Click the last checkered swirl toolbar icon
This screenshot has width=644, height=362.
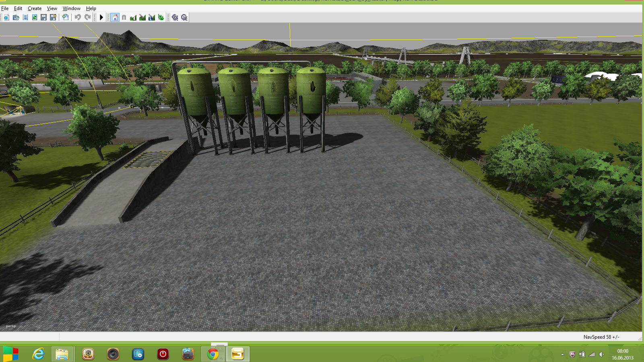click(184, 17)
